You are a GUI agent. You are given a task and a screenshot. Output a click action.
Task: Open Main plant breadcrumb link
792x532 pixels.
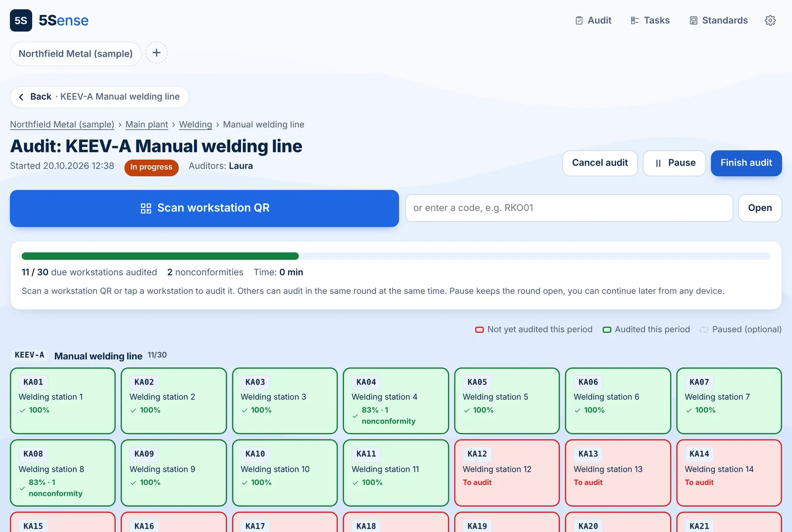tap(147, 125)
